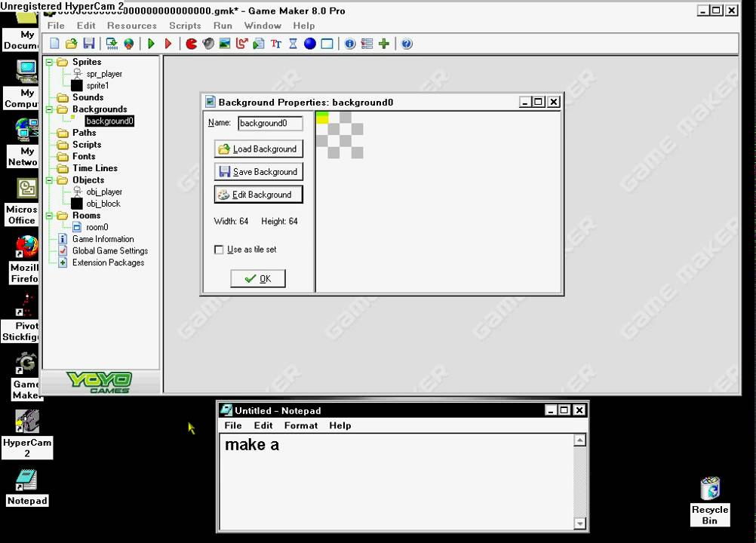Click the New game file toolbar icon

(54, 44)
